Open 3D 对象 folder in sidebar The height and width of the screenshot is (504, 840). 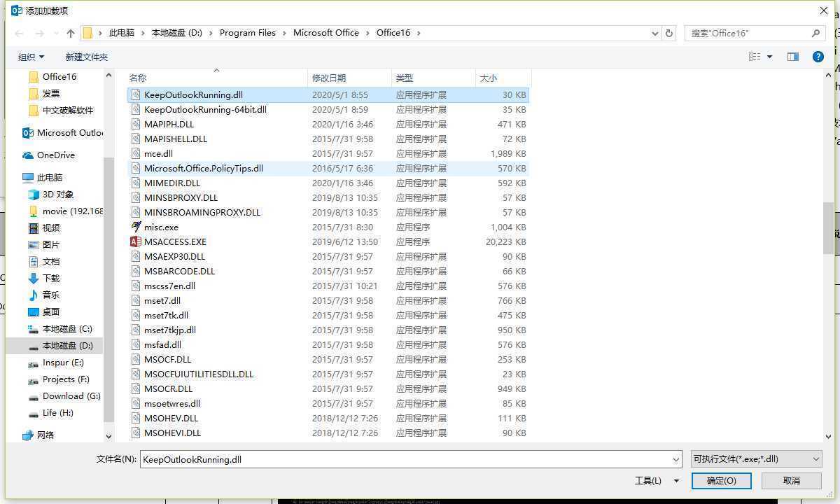pyautogui.click(x=50, y=194)
